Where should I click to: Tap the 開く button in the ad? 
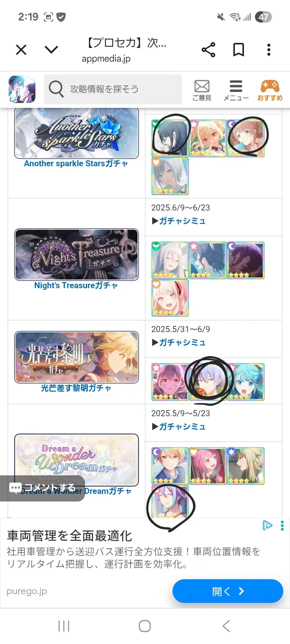(x=228, y=591)
